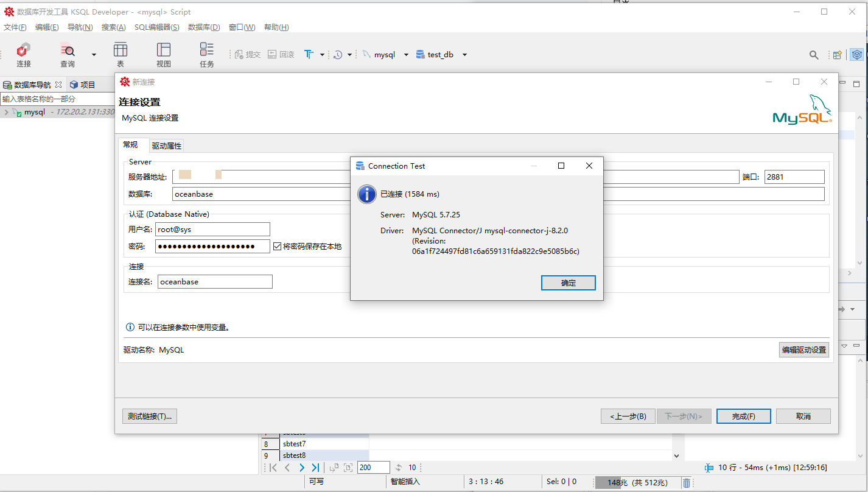This screenshot has width=868, height=492.
Task: Toggle 将密码保存在本地 save password checkbox
Action: (x=278, y=247)
